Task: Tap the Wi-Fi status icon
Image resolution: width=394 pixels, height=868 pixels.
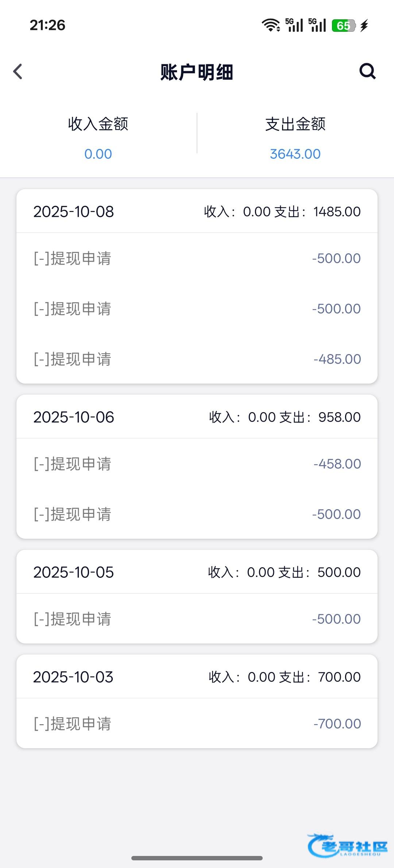Action: click(271, 25)
